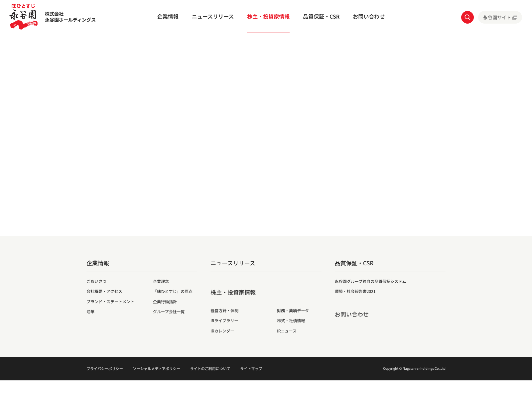This screenshot has height=399, width=532.
Task: Open the IRライブラリー footer link
Action: [x=224, y=321]
